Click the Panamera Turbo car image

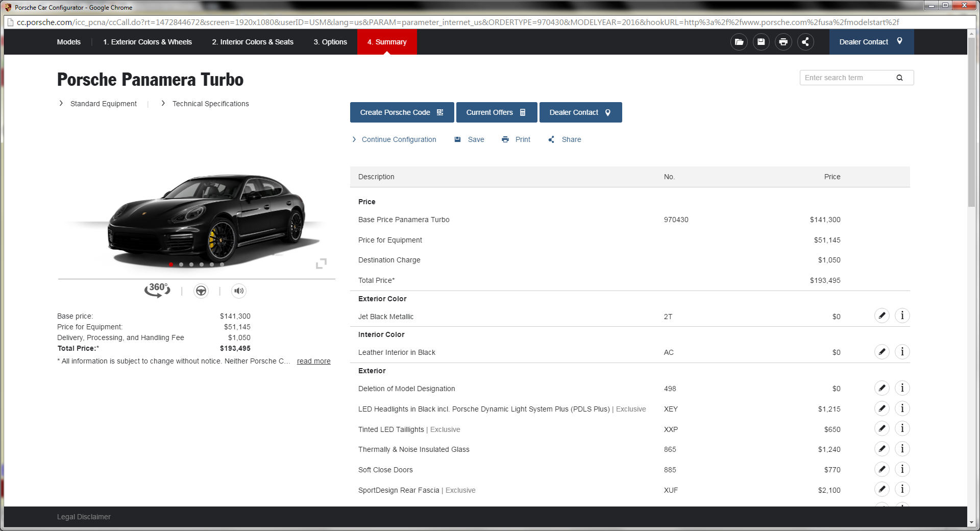[x=207, y=219]
